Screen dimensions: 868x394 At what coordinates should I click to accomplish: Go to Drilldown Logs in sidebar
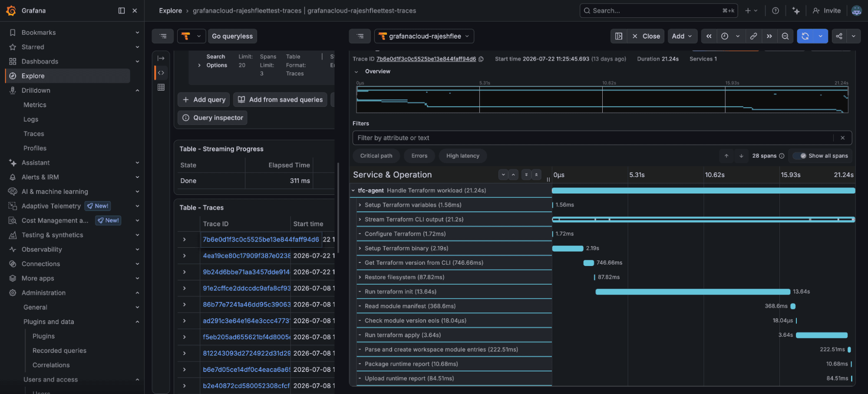click(x=31, y=119)
